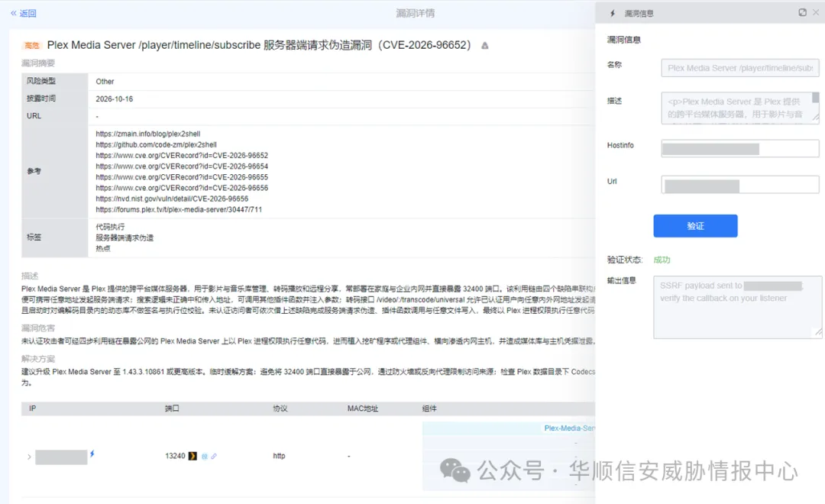This screenshot has height=504, width=825.
Task: Click the 返回 back link
Action: pos(24,13)
